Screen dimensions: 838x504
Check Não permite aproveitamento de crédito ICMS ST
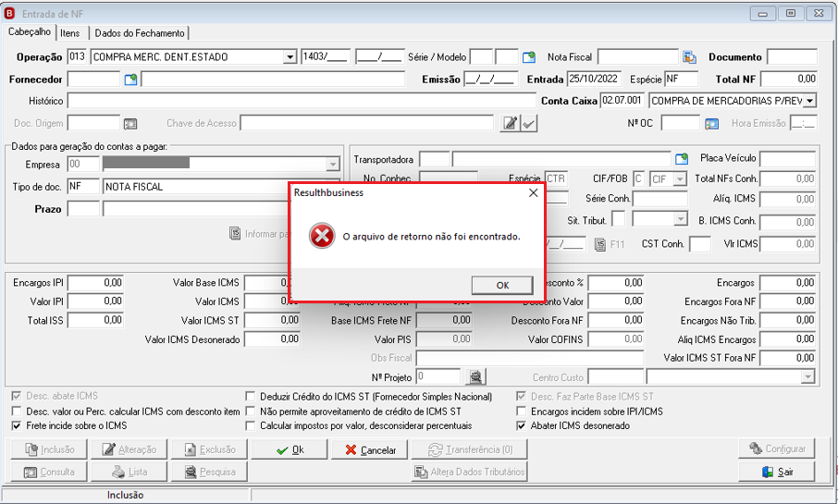(250, 412)
